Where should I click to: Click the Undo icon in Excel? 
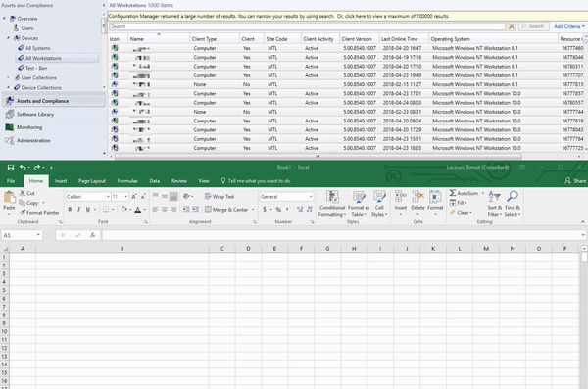point(23,168)
